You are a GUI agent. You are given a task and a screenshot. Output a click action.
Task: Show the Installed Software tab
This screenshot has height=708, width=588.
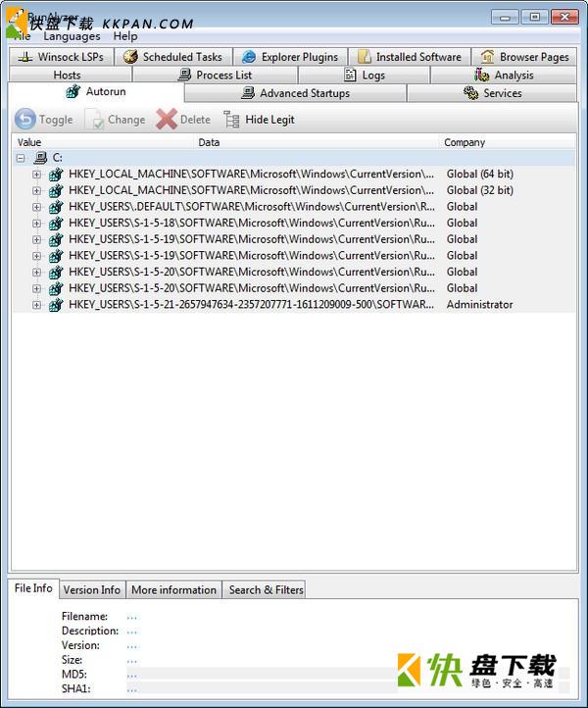[410, 57]
